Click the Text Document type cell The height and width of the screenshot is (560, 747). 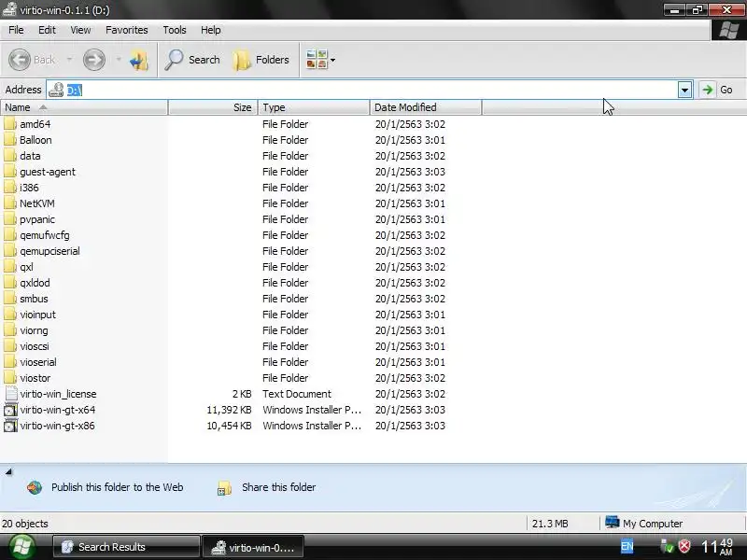[297, 394]
